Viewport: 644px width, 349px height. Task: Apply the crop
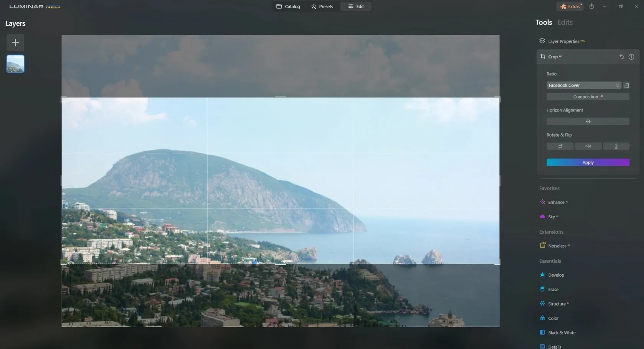point(588,162)
